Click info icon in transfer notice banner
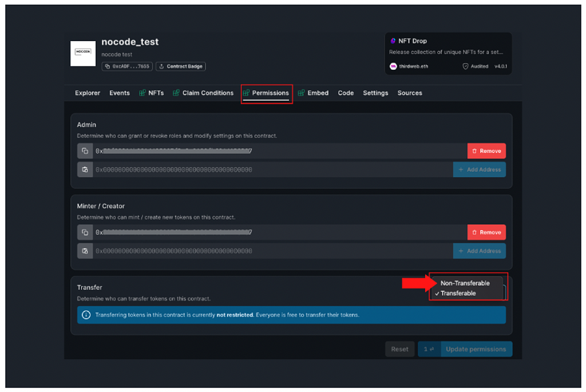The image size is (586, 392). (86, 315)
